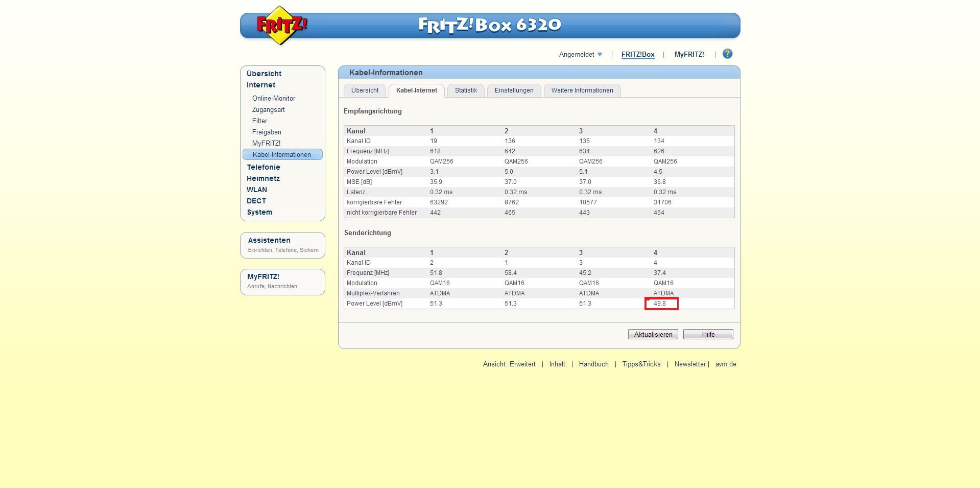Screen dimensions: 980x488
Task: Open the DECT menu
Action: coord(256,201)
